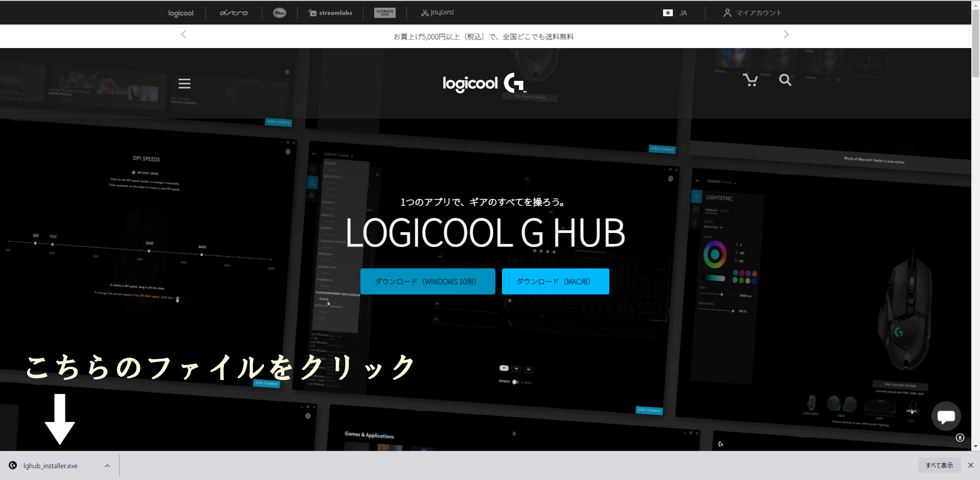Open the JA language selector
Image resolution: width=980 pixels, height=480 pixels.
674,12
